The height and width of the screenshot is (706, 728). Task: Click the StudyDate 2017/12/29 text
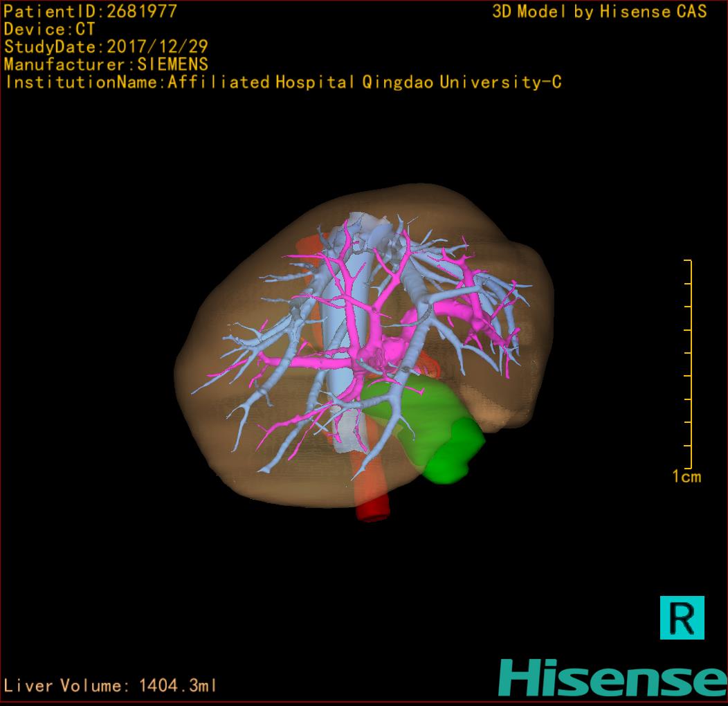click(106, 47)
